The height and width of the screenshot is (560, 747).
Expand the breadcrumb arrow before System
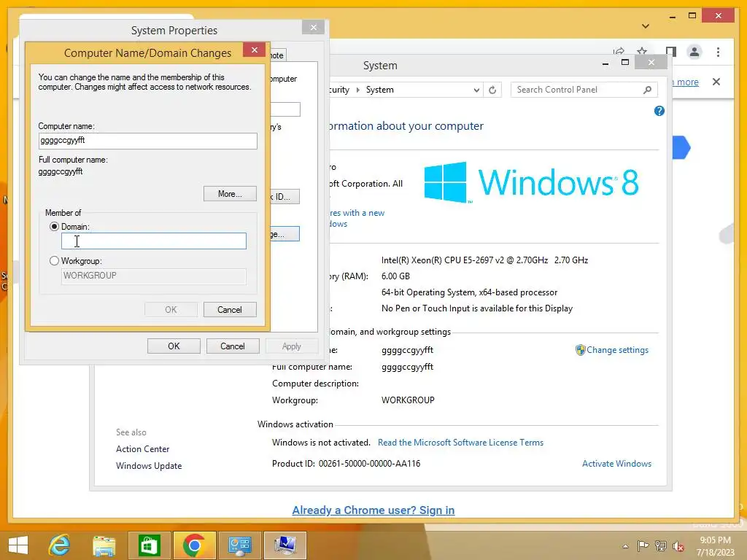(357, 90)
